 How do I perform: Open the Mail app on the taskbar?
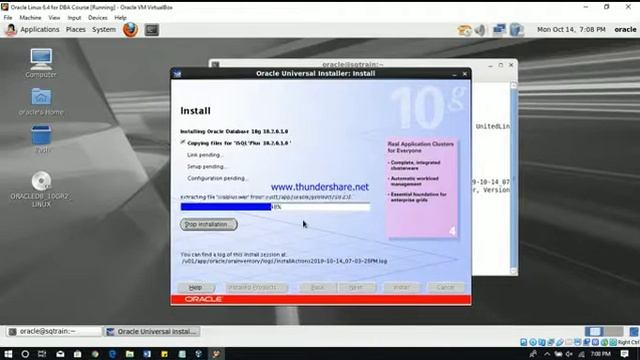coord(60,354)
